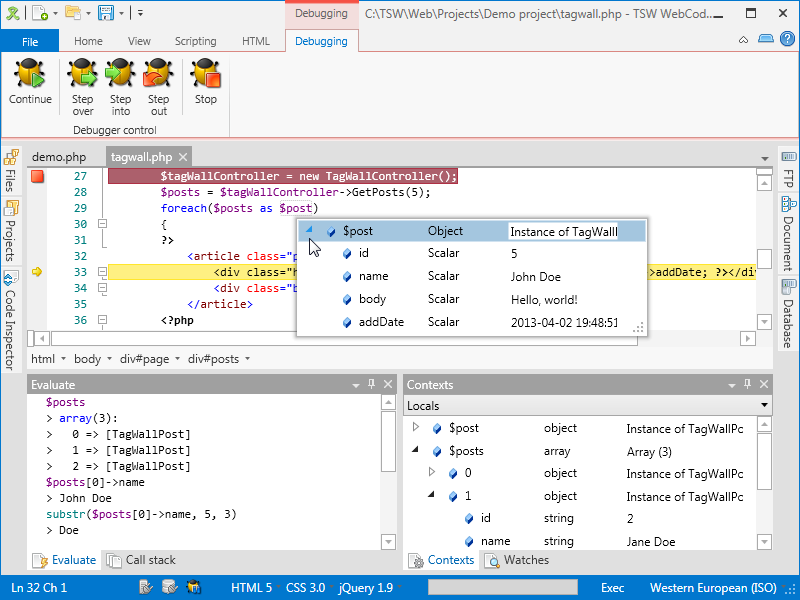Expand the $post object in Contexts
The image size is (800, 600).
[417, 428]
